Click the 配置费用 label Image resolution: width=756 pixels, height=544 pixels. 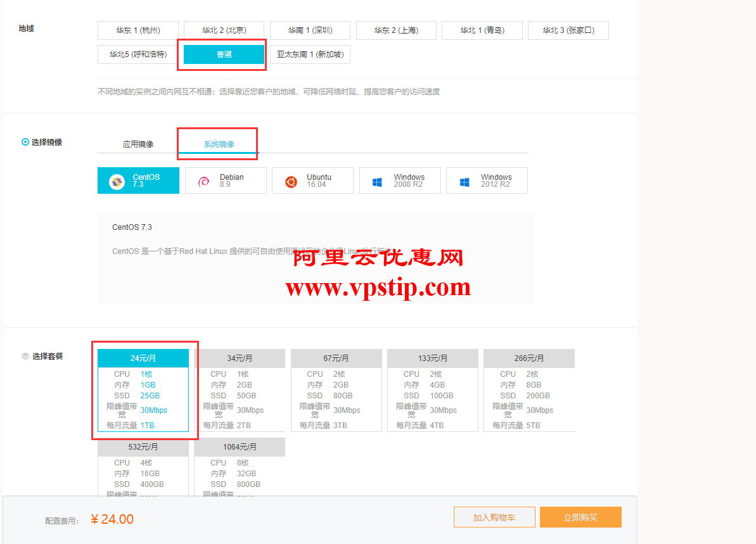click(61, 521)
